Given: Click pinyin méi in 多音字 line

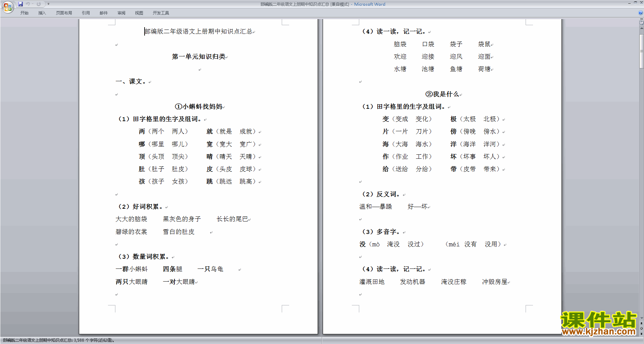Looking at the screenshot, I should 454,244.
